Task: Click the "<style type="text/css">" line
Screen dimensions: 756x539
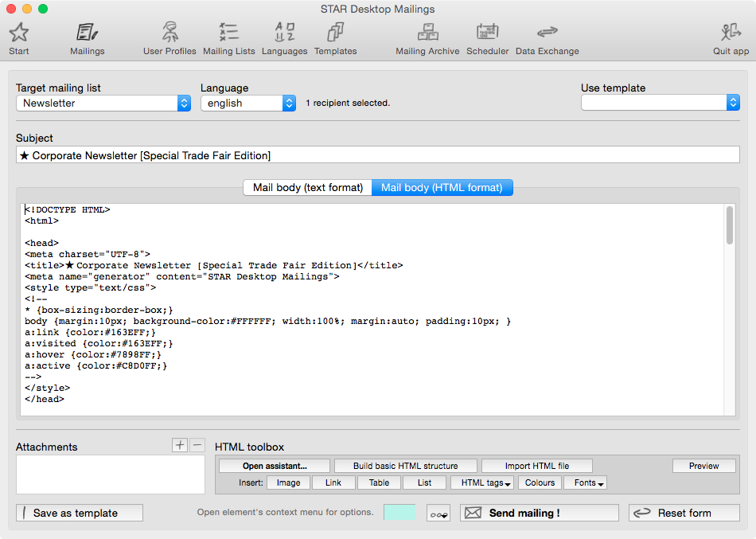Action: pos(90,288)
